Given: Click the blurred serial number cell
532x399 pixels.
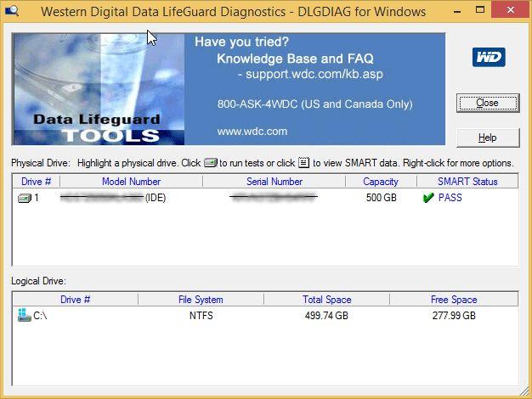Looking at the screenshot, I should (274, 197).
